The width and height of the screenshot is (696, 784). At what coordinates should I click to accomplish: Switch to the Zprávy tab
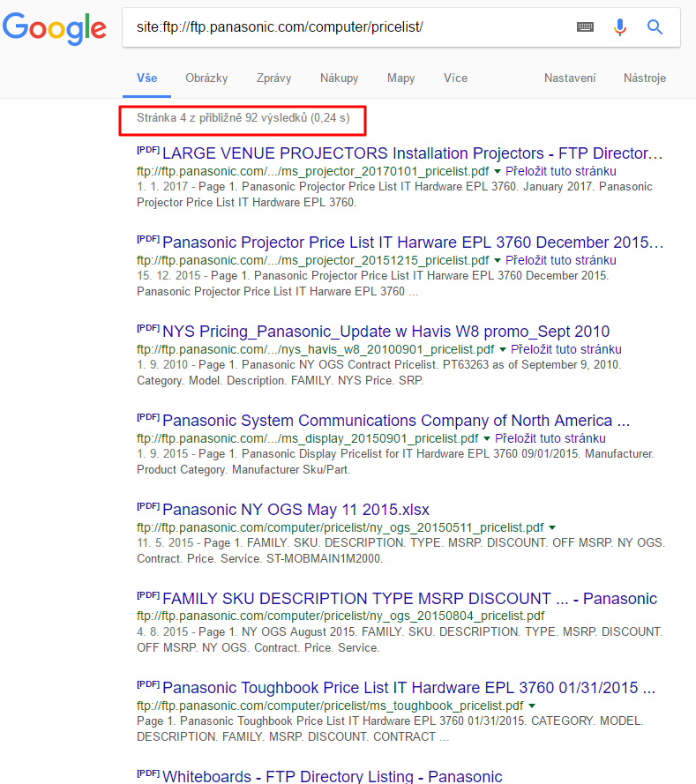[274, 78]
